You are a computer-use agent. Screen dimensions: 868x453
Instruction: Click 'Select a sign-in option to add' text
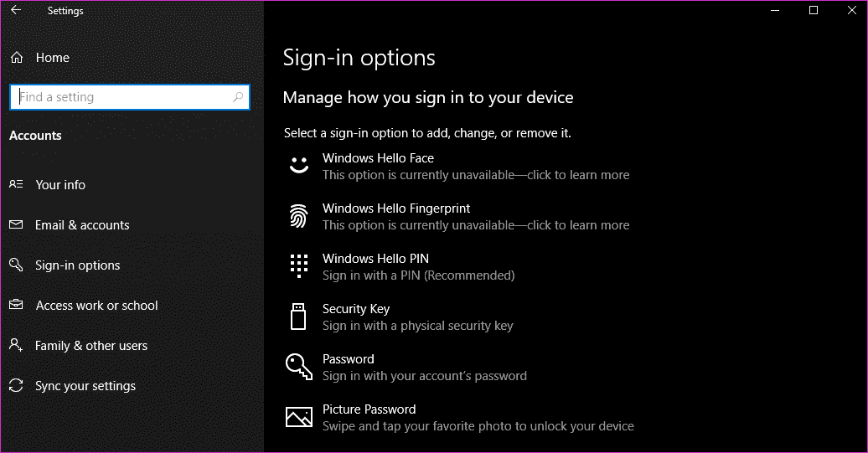(427, 133)
